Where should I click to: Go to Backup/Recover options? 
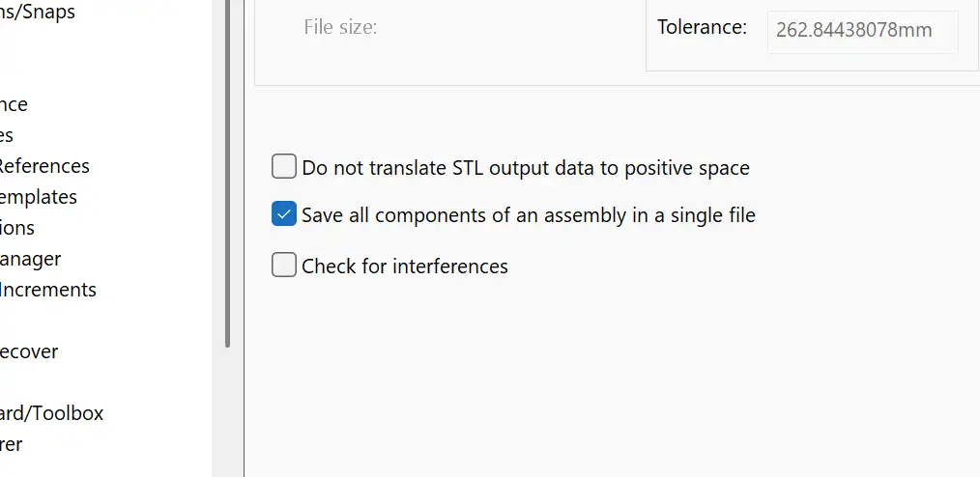click(28, 351)
